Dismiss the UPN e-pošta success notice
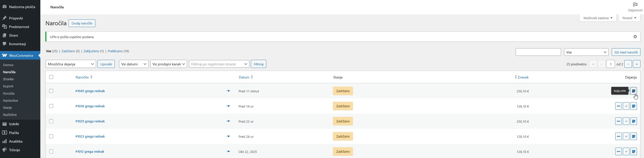 (x=635, y=37)
